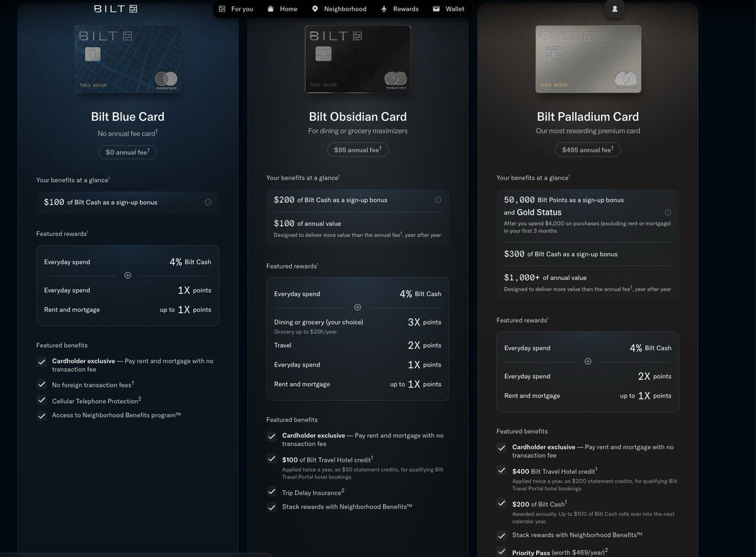Click checkmark beside $200 of Bilt Cash
Screen dimensions: 756x557
501,503
